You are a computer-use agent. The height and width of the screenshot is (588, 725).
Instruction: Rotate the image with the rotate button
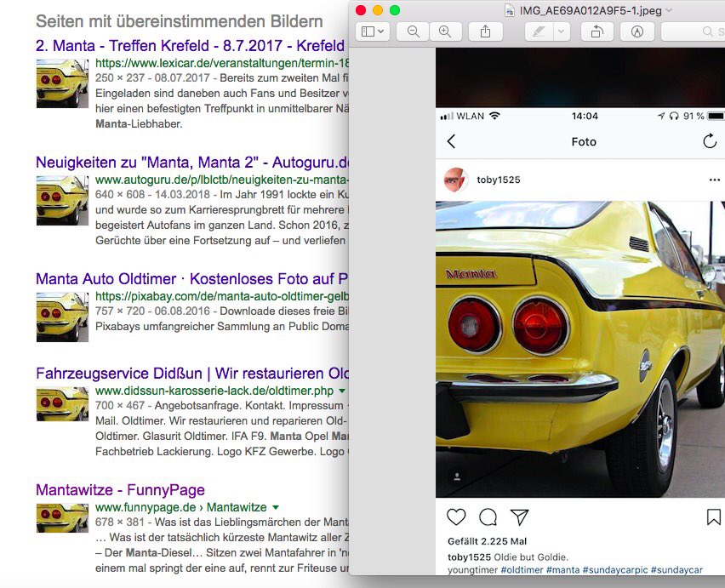[597, 31]
